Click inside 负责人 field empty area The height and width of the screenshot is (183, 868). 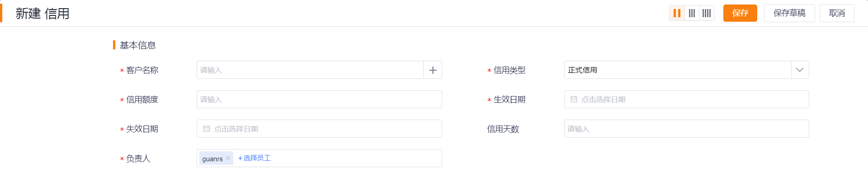(x=356, y=158)
